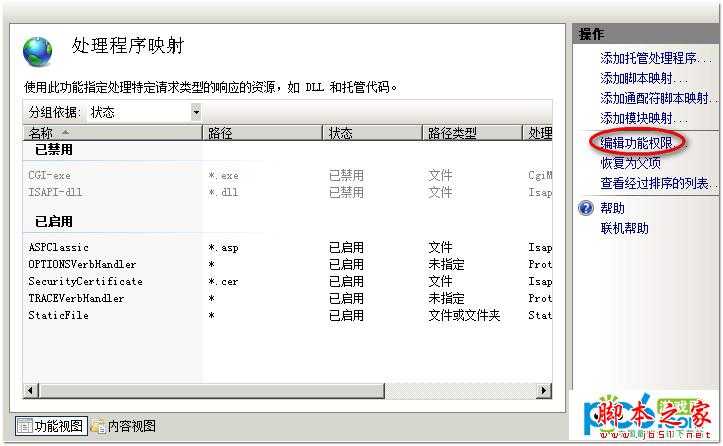Select the StaticFile handler row

[288, 315]
